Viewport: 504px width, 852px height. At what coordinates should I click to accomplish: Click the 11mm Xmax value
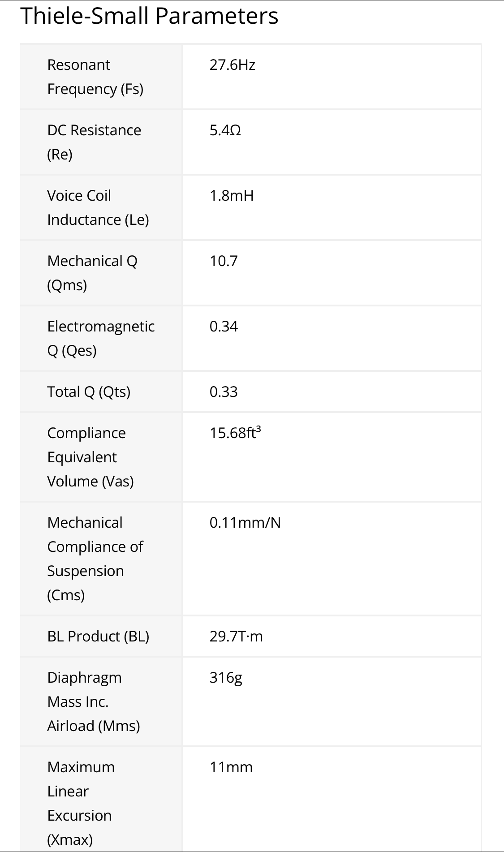[x=231, y=767]
